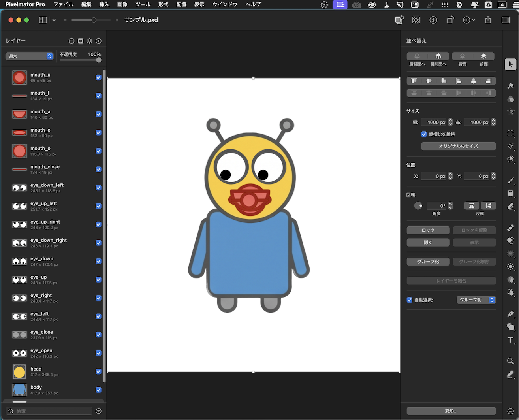The width and height of the screenshot is (519, 420).
Task: Select the Arrange arrow tool
Action: pos(510,64)
